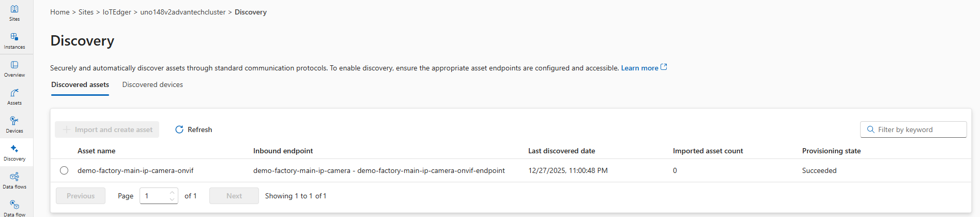Select the Discovered assets tab

coord(80,84)
